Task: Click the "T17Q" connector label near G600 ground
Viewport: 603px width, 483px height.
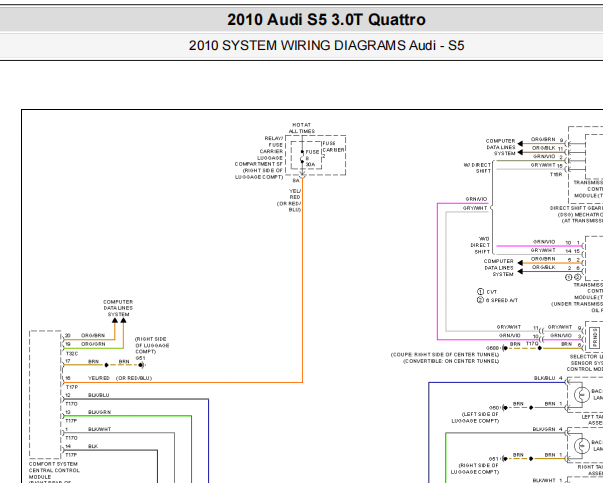Action: [x=532, y=343]
